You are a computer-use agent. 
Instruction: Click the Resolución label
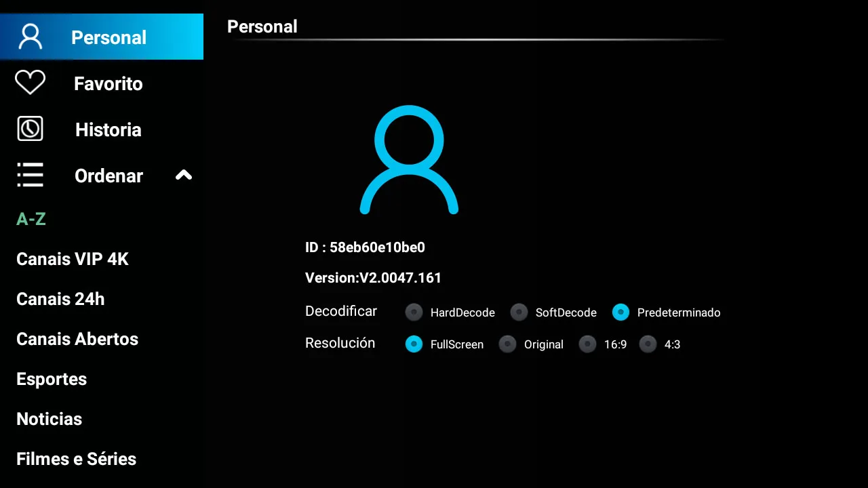[340, 343]
